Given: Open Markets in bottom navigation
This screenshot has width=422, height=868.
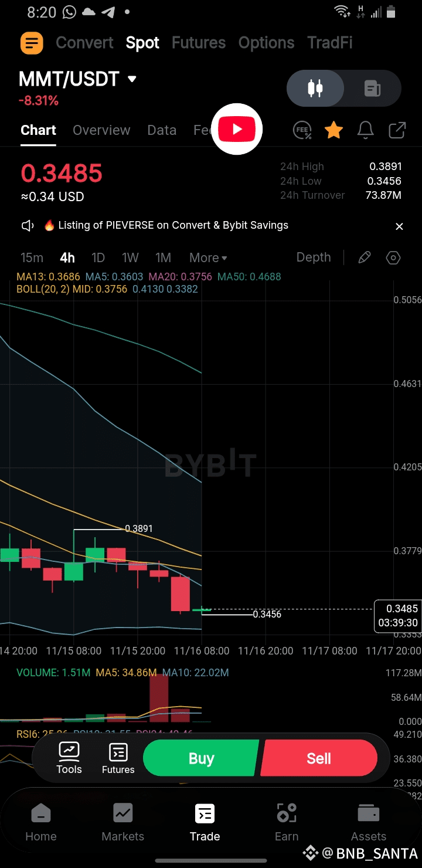Looking at the screenshot, I should click(123, 823).
